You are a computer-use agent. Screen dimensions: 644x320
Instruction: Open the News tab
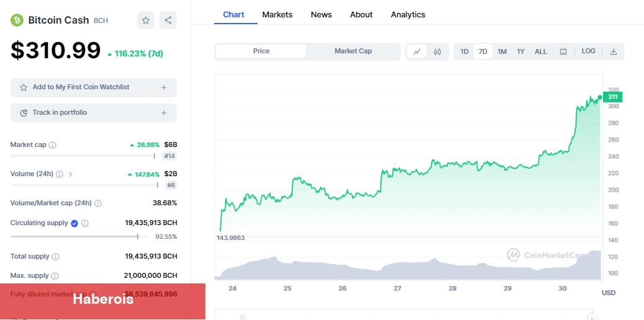point(321,15)
